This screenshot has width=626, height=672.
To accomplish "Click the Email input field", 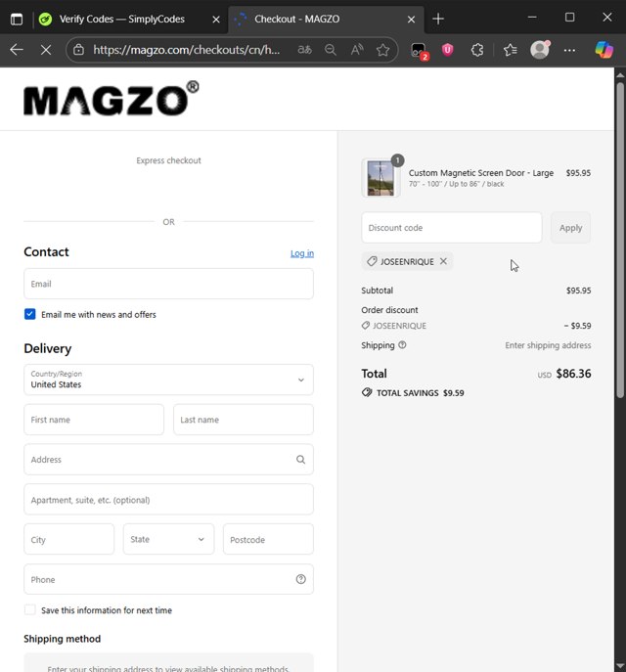I will pyautogui.click(x=169, y=284).
